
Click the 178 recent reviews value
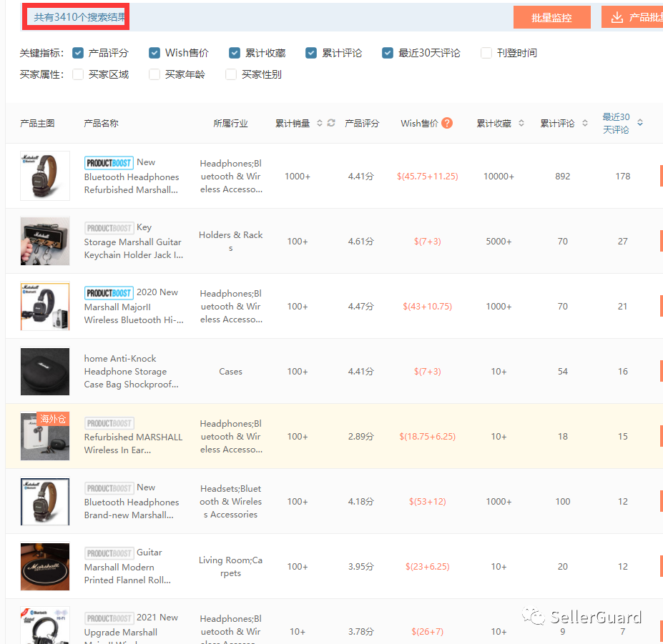pos(623,177)
